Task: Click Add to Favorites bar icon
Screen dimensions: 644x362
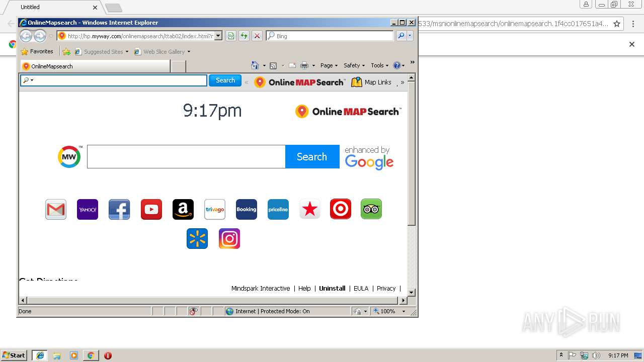Action: point(66,51)
